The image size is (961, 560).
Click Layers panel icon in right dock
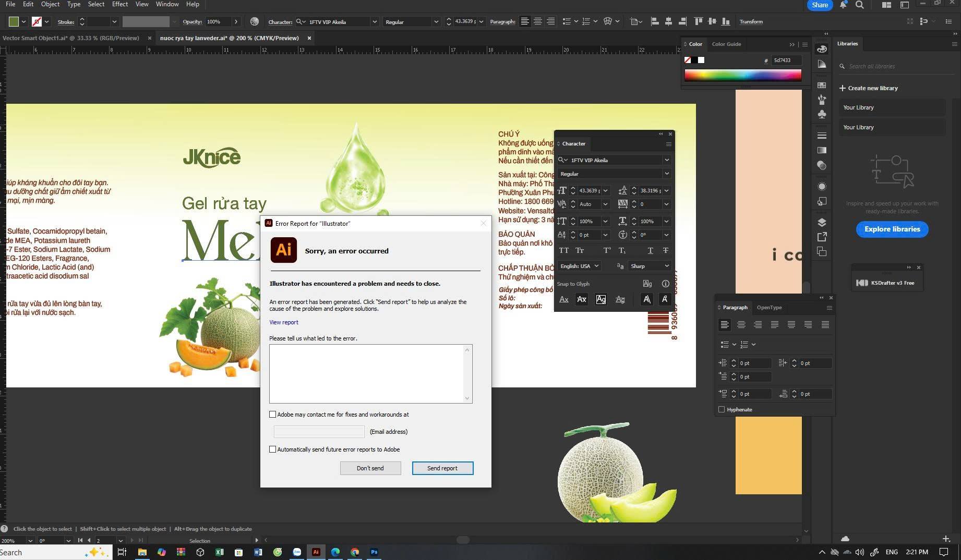point(822,222)
